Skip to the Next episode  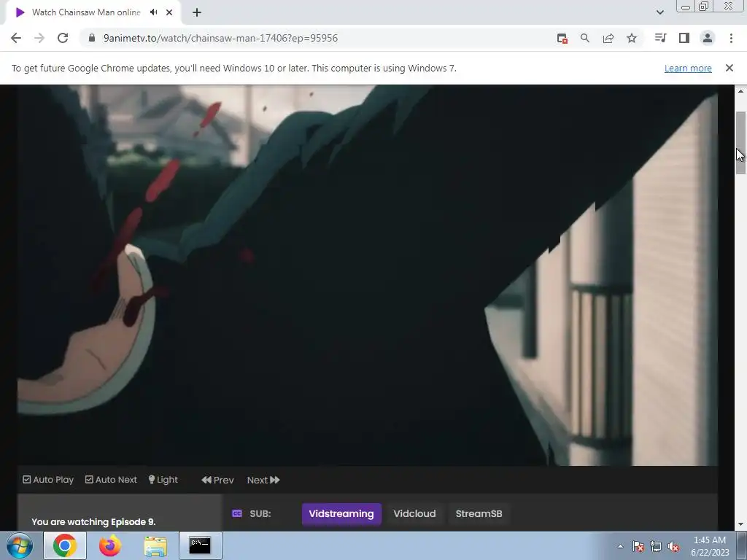pos(263,480)
